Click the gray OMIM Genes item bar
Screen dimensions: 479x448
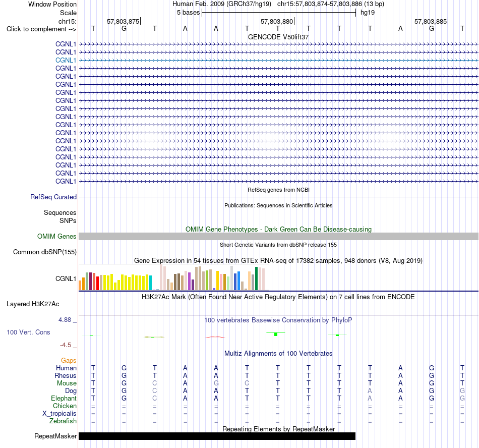[x=279, y=236]
